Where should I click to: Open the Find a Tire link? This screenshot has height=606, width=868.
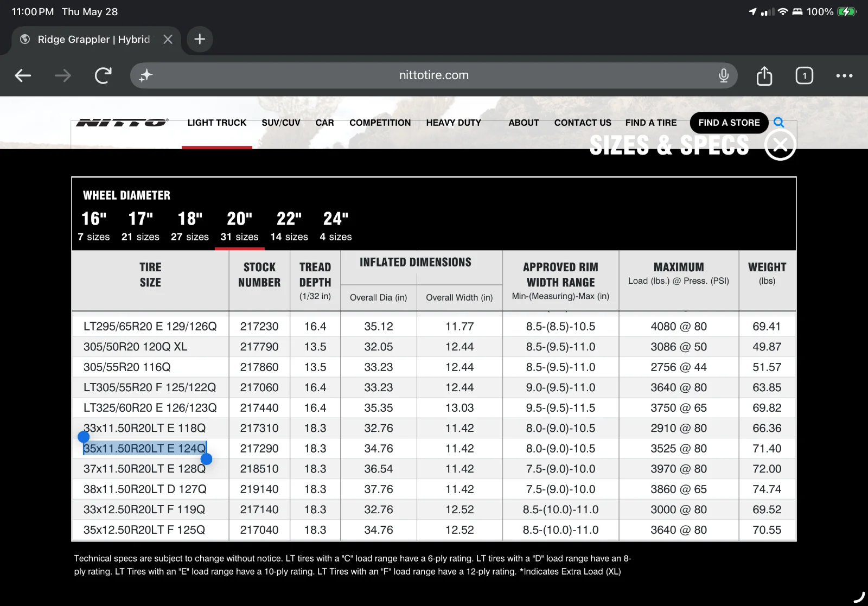[x=651, y=123]
